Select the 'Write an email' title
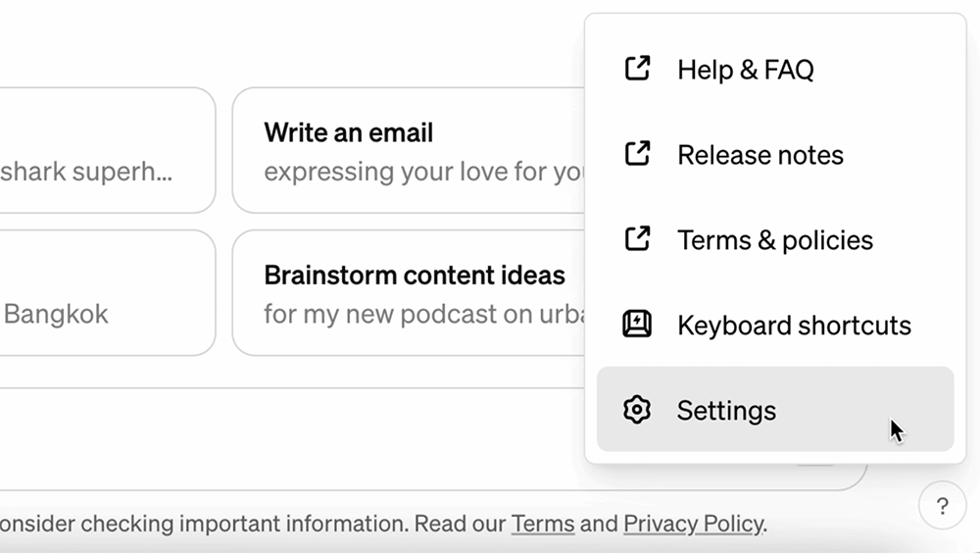The height and width of the screenshot is (556, 980). point(348,132)
